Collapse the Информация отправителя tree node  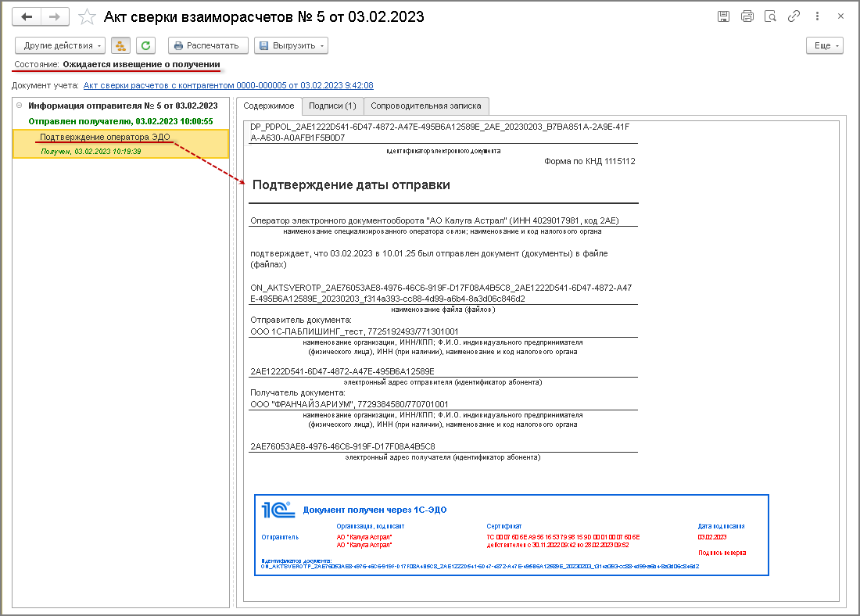[x=20, y=106]
